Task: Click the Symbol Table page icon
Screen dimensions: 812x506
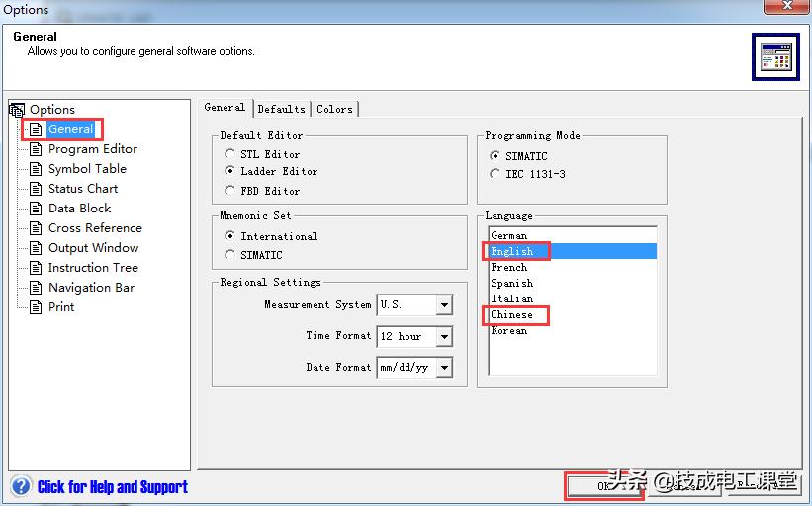Action: (36, 169)
